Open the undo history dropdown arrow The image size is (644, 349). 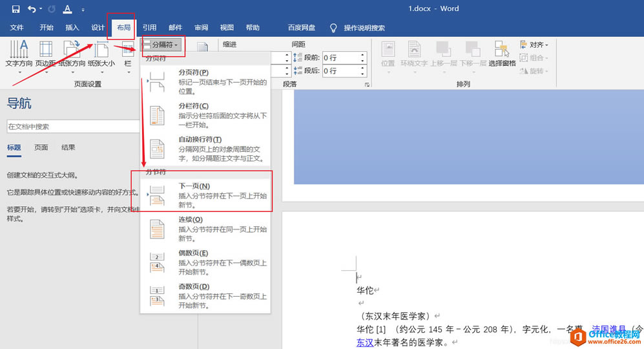pyautogui.click(x=41, y=9)
